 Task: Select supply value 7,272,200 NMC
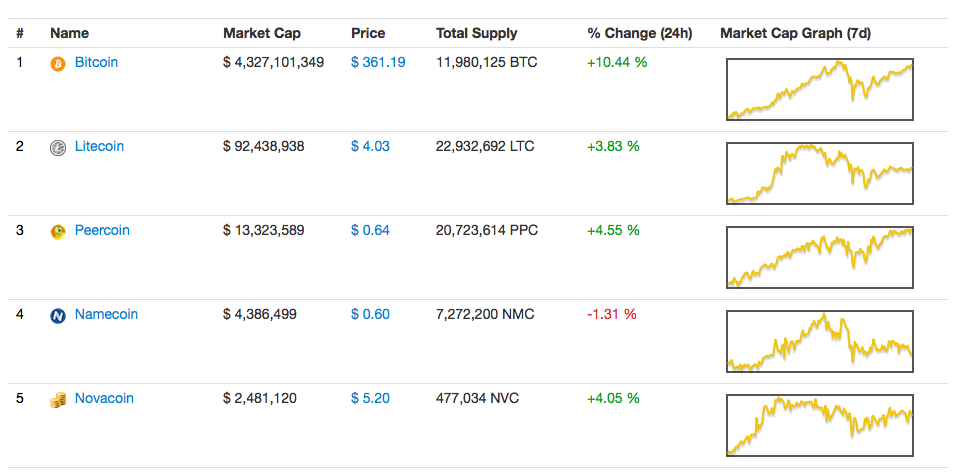coord(485,315)
